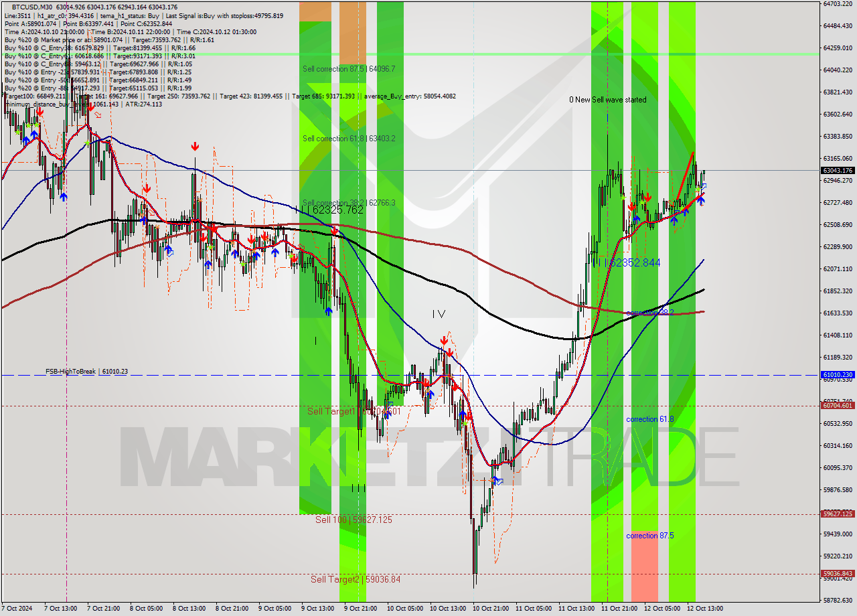This screenshot has height=616, width=857.
Task: Click 'FSB-HighToBreak | 61010.23' line label
Action: [86, 371]
